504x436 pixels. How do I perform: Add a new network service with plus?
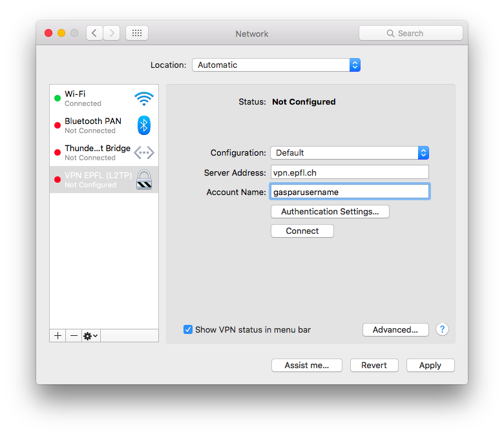click(58, 336)
